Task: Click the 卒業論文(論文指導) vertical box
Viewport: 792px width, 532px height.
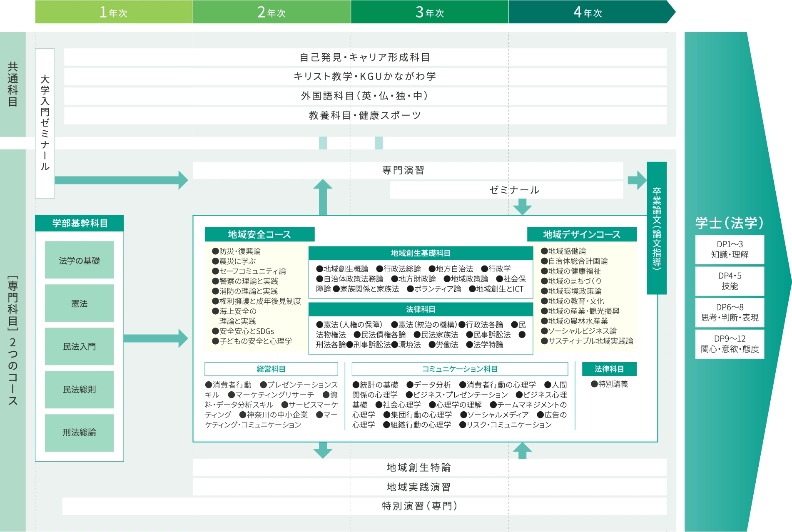Action: point(657,228)
